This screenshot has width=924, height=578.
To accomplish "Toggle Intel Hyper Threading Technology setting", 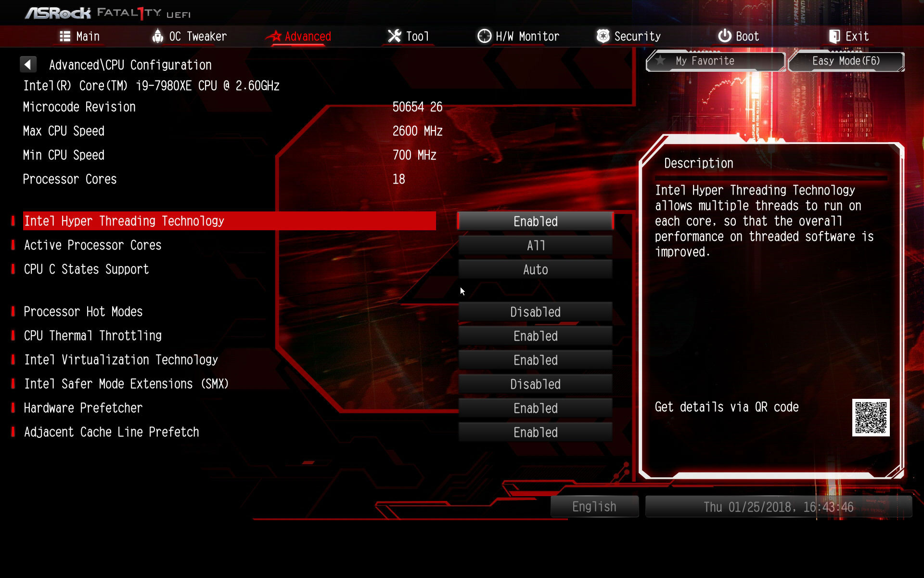I will point(535,221).
